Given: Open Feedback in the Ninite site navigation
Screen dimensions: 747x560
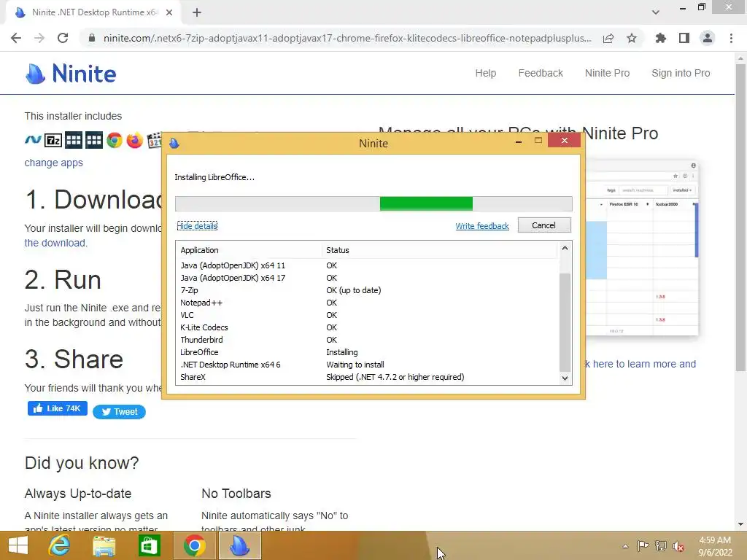Looking at the screenshot, I should pyautogui.click(x=541, y=74).
